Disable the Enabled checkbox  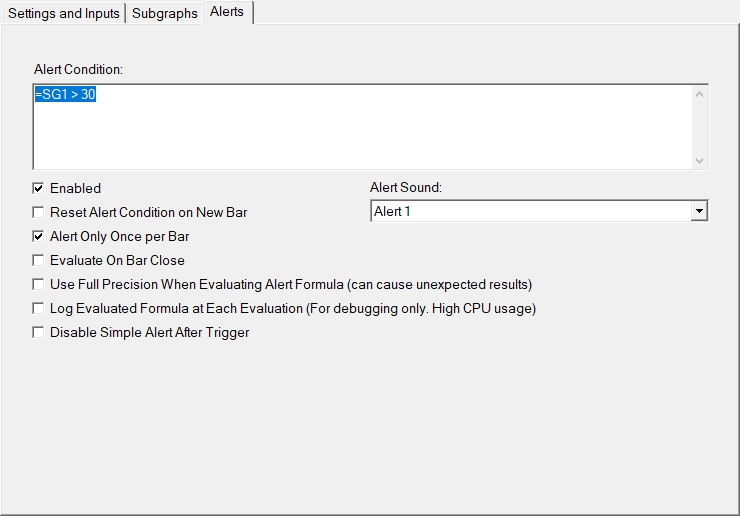(x=39, y=188)
